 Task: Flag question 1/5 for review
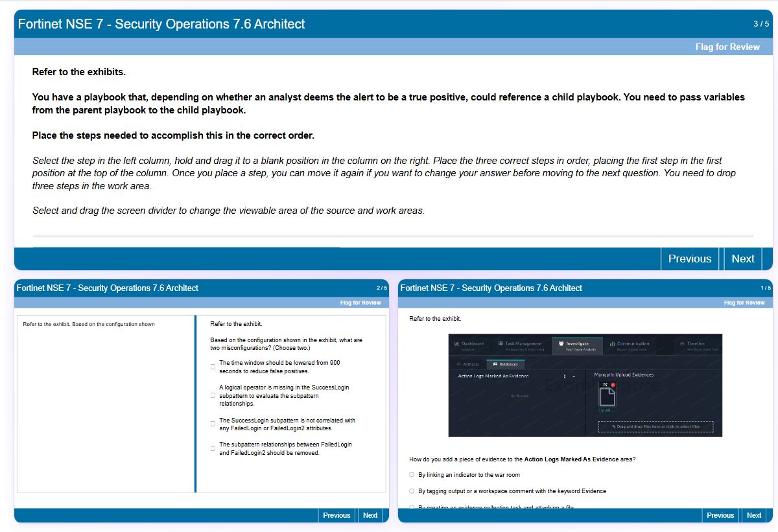[744, 303]
